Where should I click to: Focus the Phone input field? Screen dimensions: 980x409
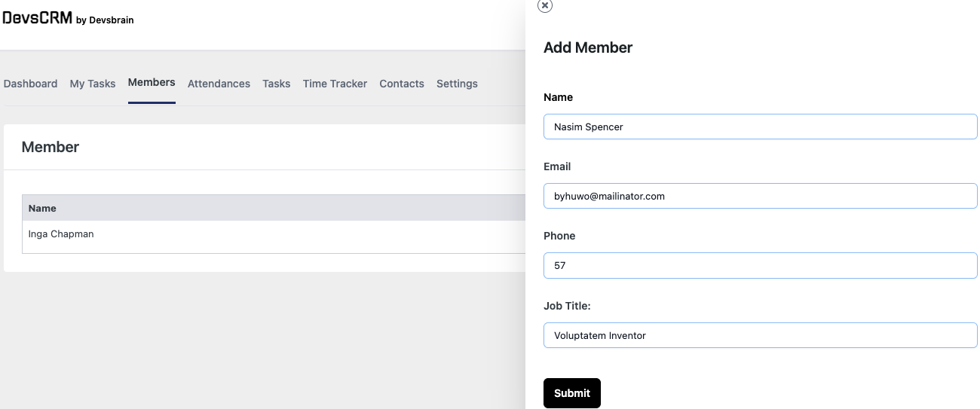761,265
